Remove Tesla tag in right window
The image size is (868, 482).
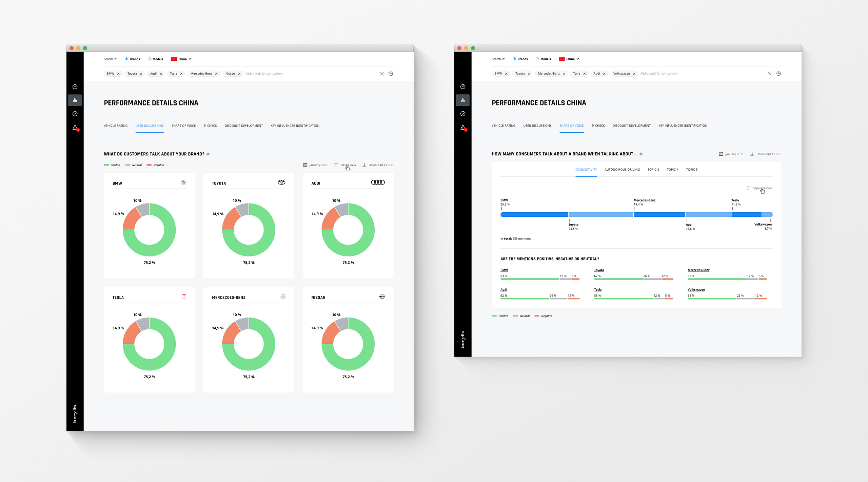(585, 74)
